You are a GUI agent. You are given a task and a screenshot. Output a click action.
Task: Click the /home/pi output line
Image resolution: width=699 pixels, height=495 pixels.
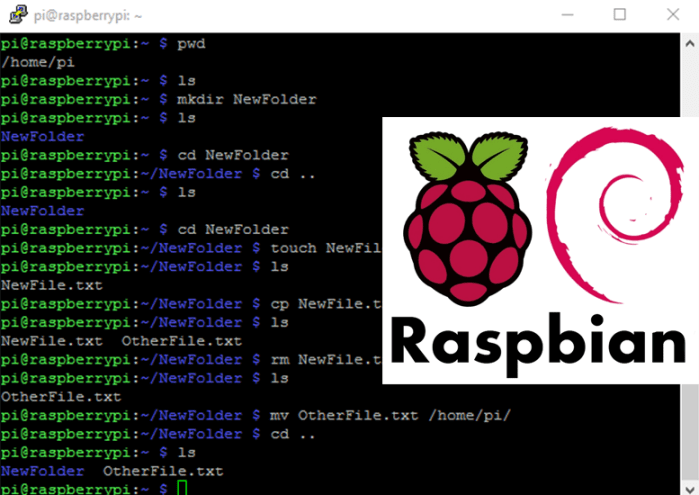click(x=28, y=63)
